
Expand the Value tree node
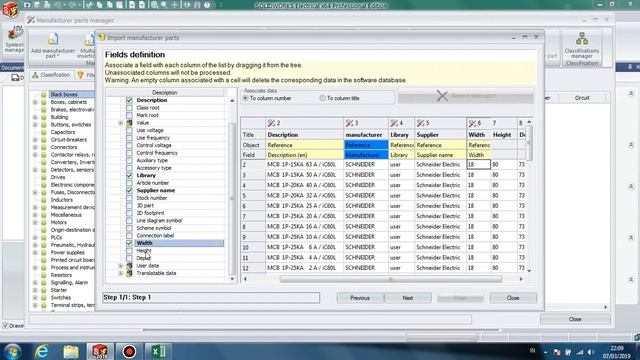[121, 123]
